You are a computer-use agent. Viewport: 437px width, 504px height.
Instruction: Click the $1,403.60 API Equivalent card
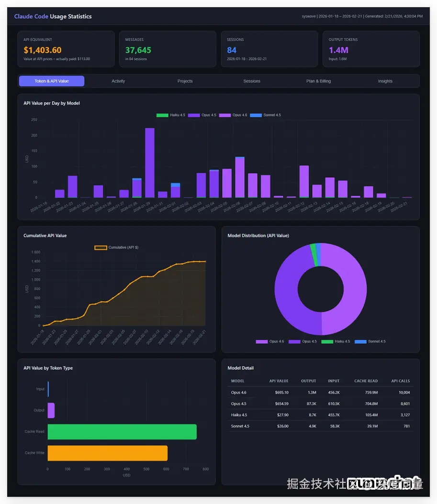66,48
